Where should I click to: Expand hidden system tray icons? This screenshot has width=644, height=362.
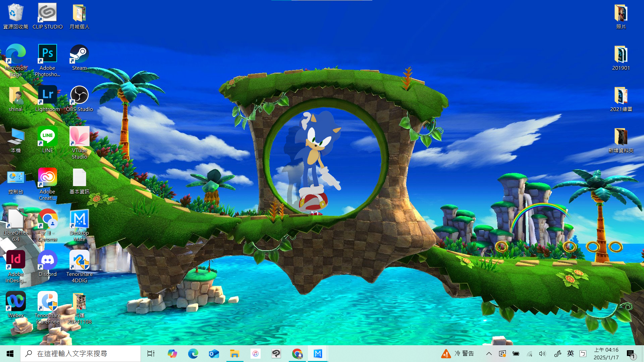(489, 354)
